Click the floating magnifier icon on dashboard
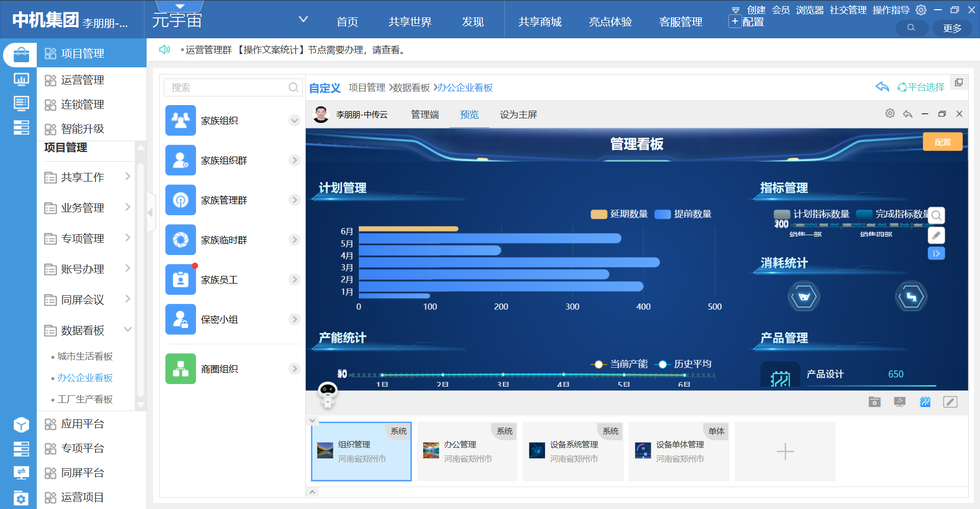The width and height of the screenshot is (980, 509). tap(936, 215)
